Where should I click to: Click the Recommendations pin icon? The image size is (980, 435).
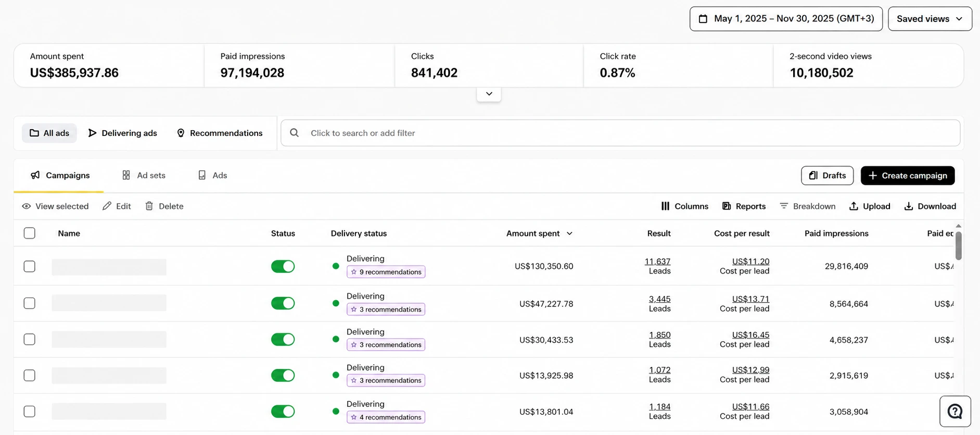(x=181, y=133)
